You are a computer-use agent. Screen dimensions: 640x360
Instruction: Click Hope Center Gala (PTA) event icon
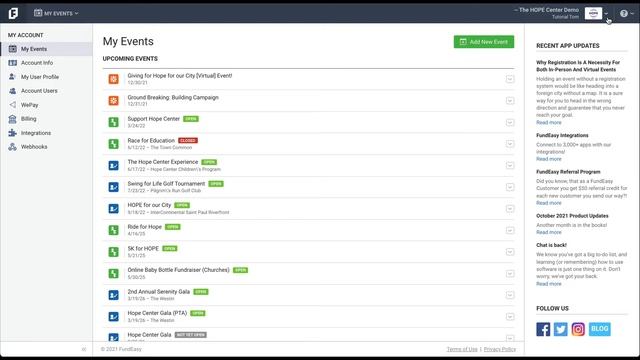pos(113,316)
